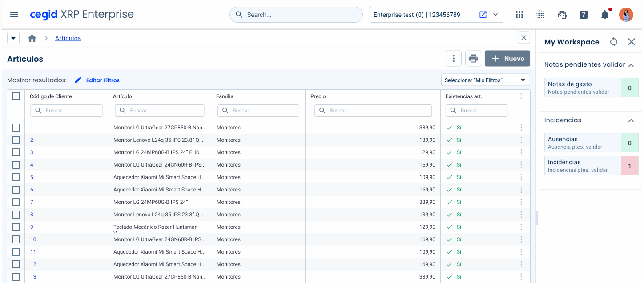The image size is (644, 283).
Task: Open the "Mis Filtros" dropdown
Action: coord(485,80)
